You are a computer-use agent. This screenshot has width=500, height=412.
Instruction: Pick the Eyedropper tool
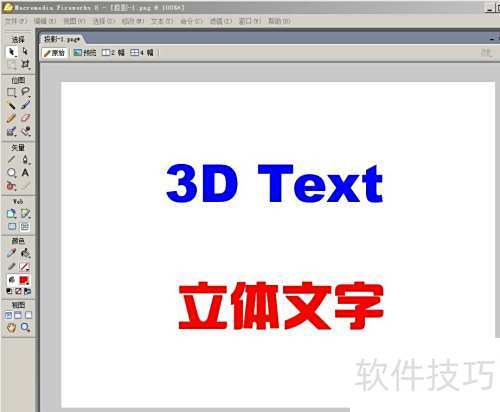(11, 253)
